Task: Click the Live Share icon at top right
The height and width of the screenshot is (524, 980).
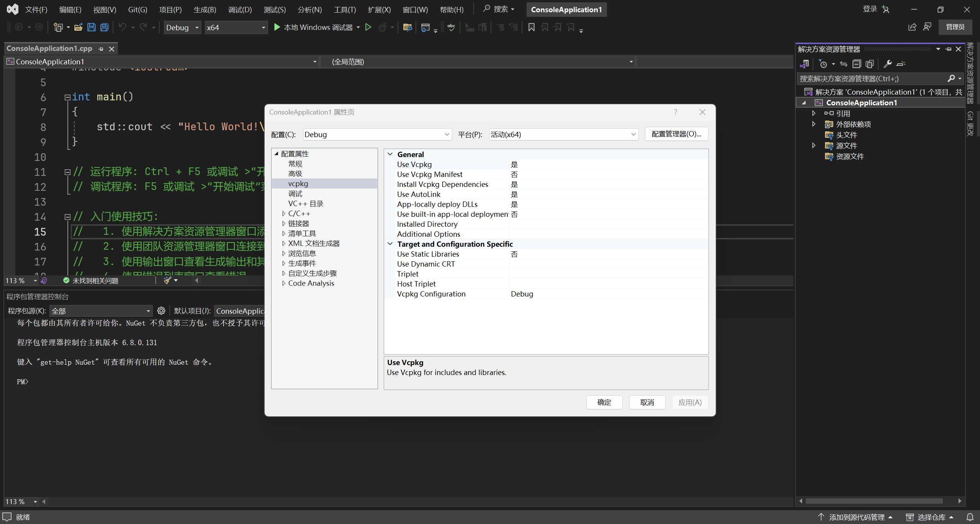Action: click(x=912, y=27)
